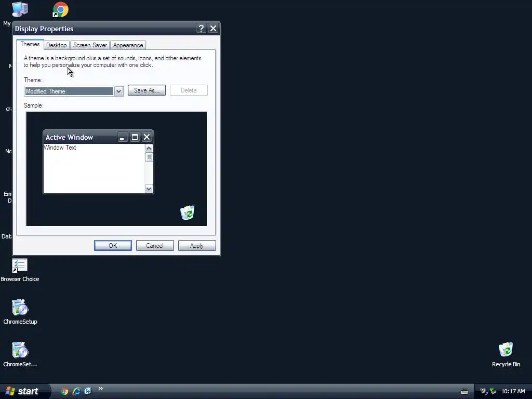Select the Browser Choice desktop shortcut

(20, 270)
